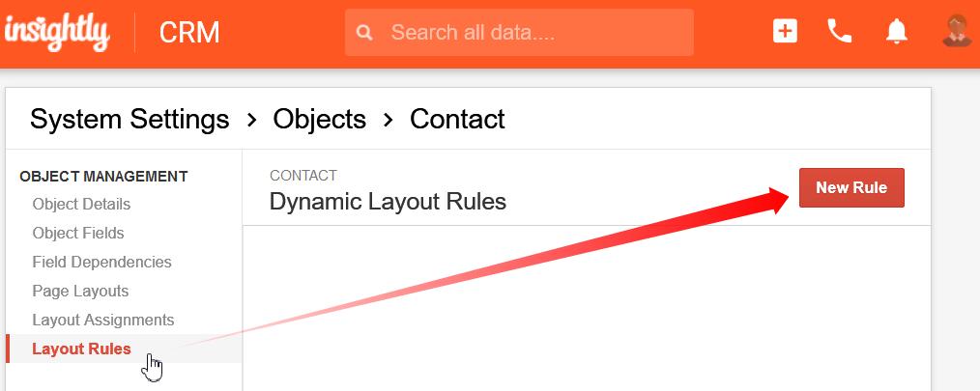Viewport: 980px width, 391px height.
Task: Navigate to System Settings breadcrumb
Action: (130, 119)
